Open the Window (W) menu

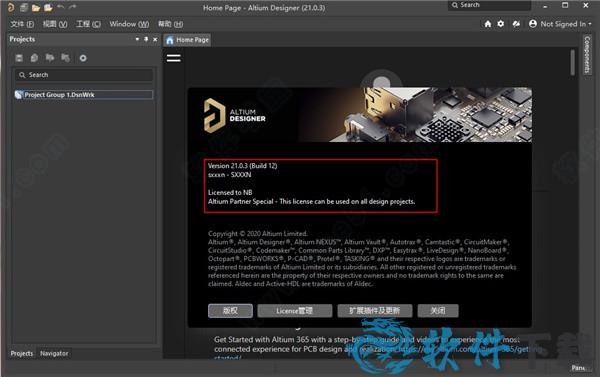click(129, 24)
